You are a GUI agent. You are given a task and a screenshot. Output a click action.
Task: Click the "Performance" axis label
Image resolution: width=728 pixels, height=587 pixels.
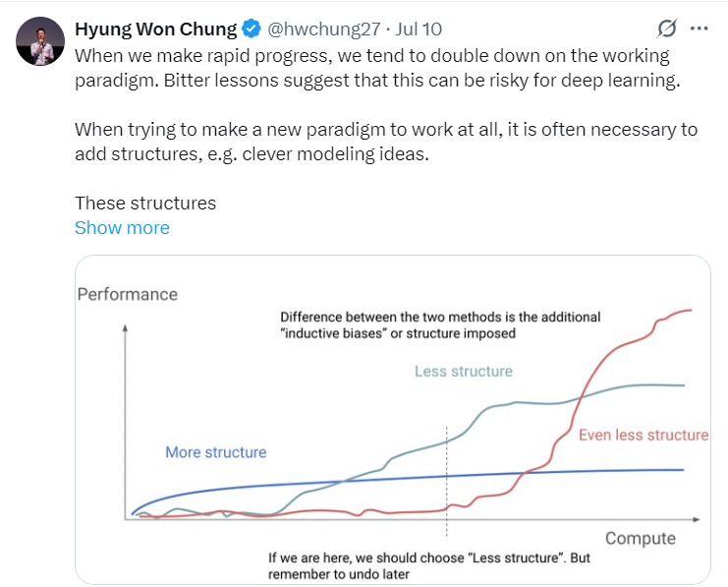pyautogui.click(x=128, y=294)
